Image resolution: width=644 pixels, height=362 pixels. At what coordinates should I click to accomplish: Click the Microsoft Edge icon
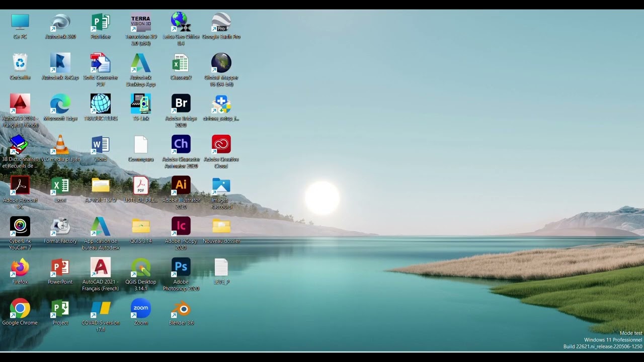tap(60, 104)
